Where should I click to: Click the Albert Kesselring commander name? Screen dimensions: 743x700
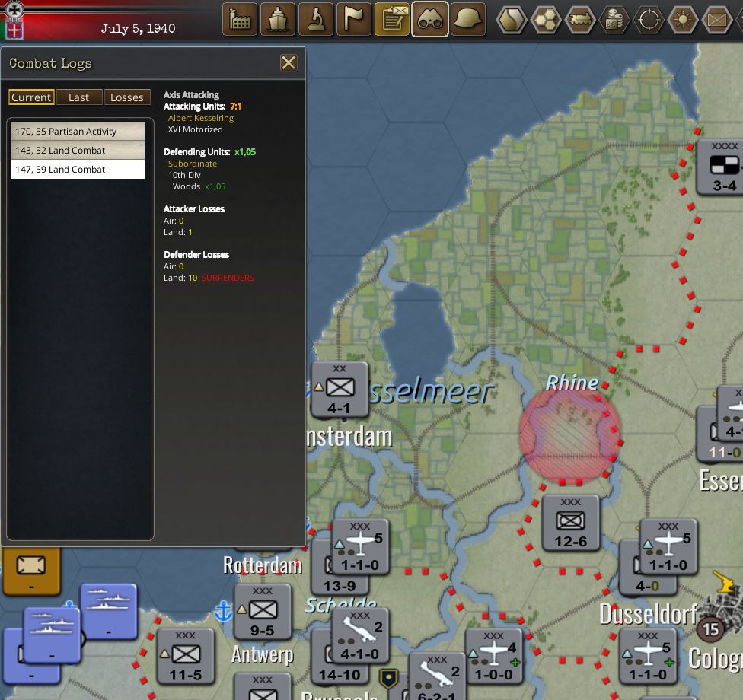[x=201, y=118]
